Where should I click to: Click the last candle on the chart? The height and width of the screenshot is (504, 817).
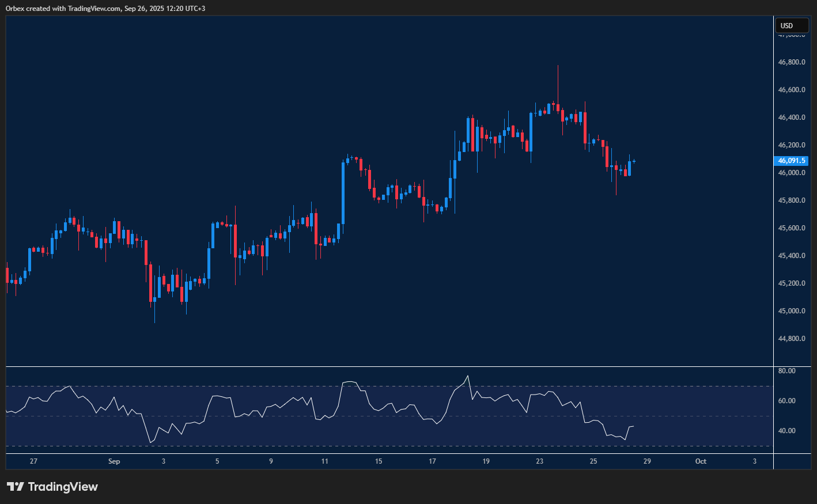click(634, 161)
